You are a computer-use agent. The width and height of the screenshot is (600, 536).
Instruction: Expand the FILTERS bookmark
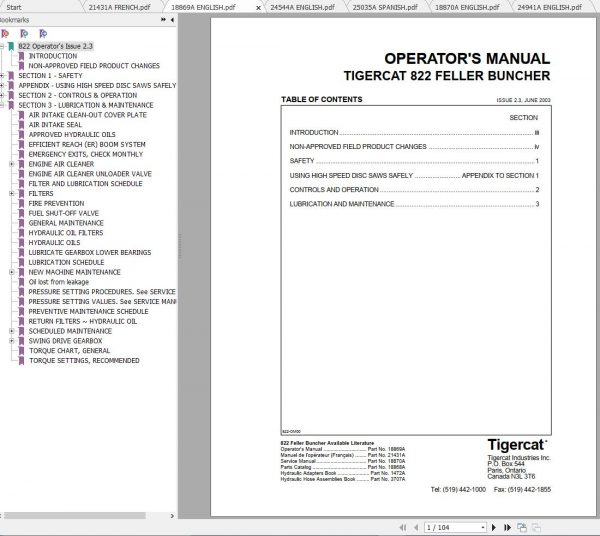(12, 194)
